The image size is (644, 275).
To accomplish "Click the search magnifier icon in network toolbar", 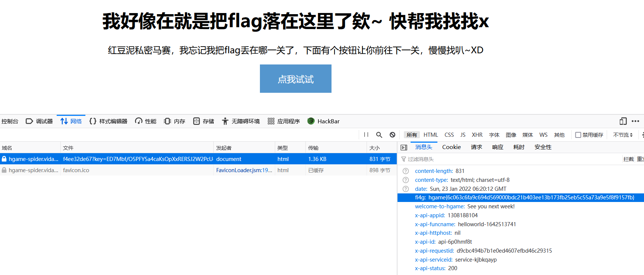I will [x=379, y=135].
